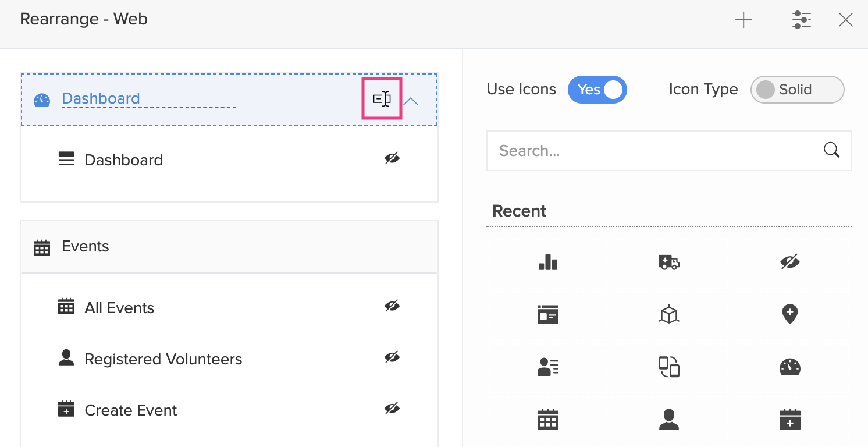Switch the Icon Type Solid toggle
Image resolution: width=868 pixels, height=447 pixels.
coord(797,90)
